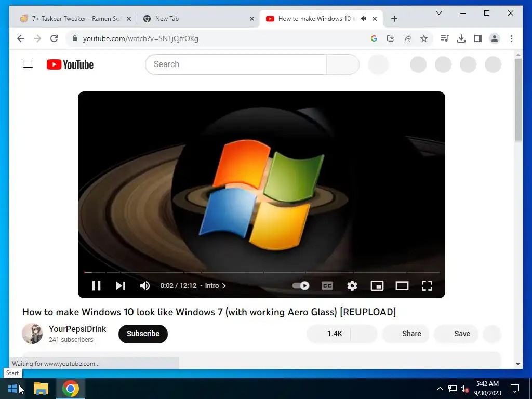The height and width of the screenshot is (399, 532).
Task: Close the New Tab tab
Action: [252, 19]
